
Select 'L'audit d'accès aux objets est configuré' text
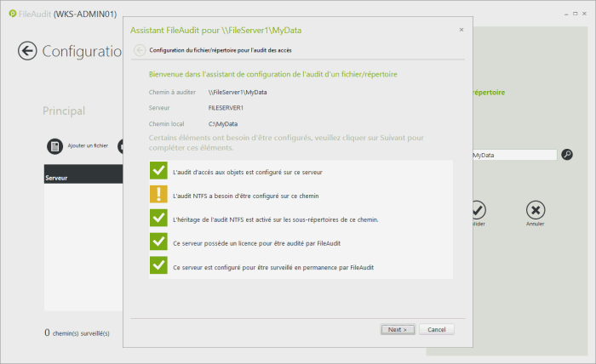pos(248,173)
